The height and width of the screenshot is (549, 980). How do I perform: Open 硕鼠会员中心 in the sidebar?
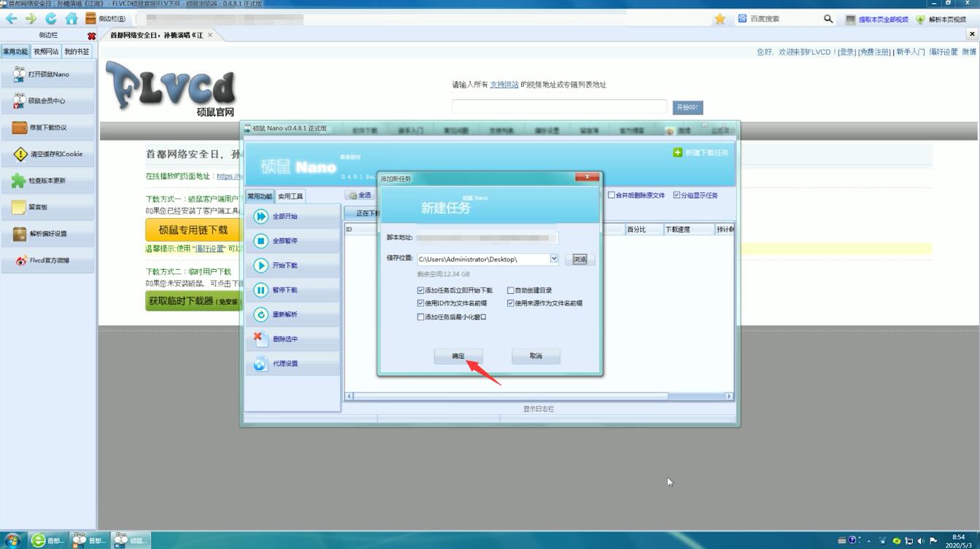pyautogui.click(x=48, y=101)
